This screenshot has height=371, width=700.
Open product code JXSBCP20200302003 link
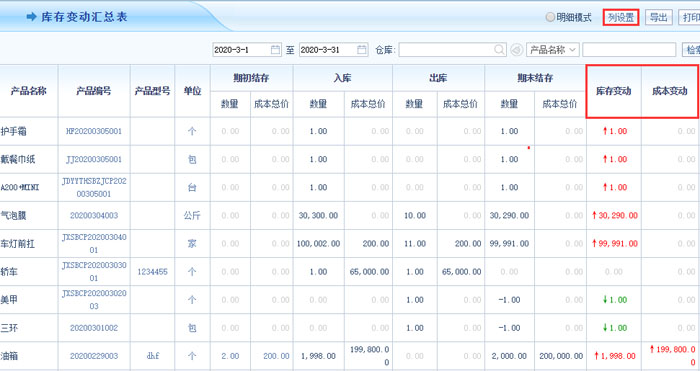click(x=94, y=300)
